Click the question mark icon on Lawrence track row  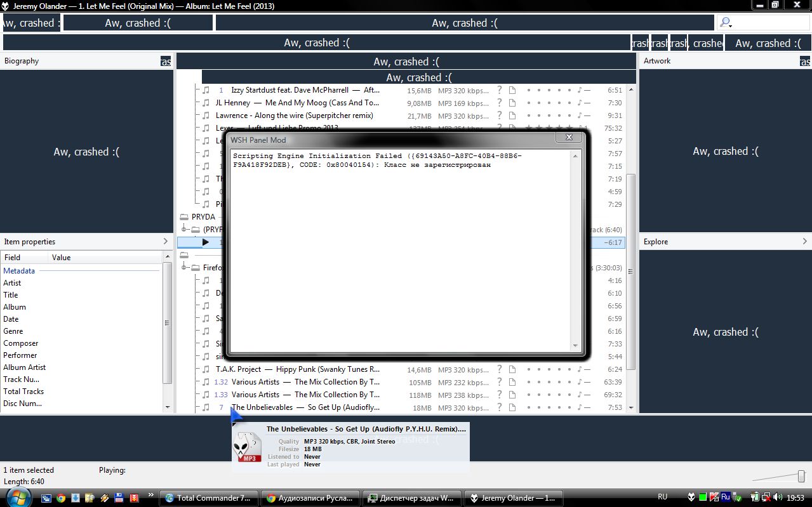pos(500,115)
